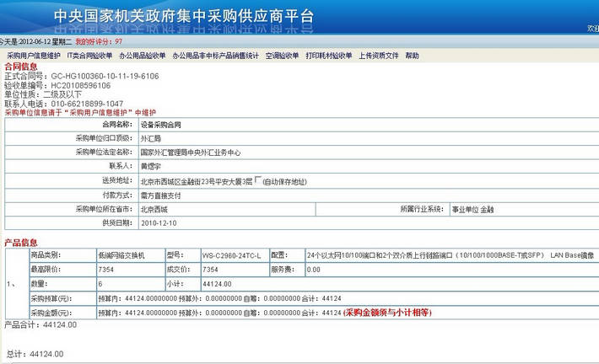Screen dimensions: 599x364
Task: Click the 供货日期 value 2010-12-10
Action: point(158,222)
